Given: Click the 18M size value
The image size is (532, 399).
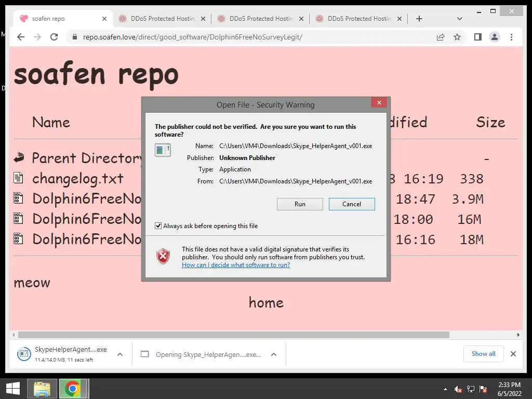Looking at the screenshot, I should point(472,240).
